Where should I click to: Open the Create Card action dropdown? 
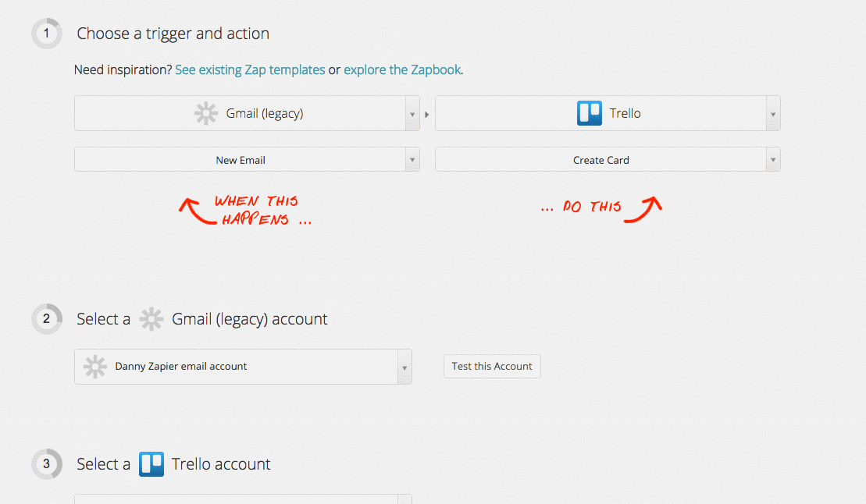point(608,159)
